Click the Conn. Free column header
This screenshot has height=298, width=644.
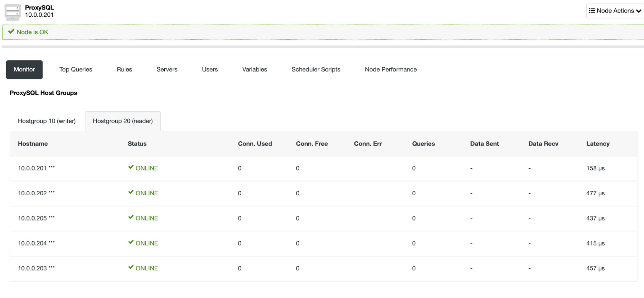[312, 144]
